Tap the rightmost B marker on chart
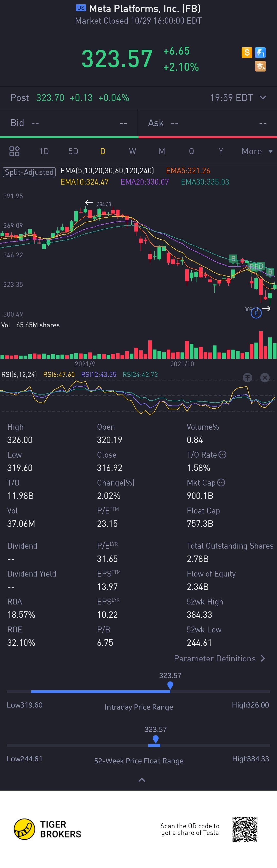 tap(270, 272)
